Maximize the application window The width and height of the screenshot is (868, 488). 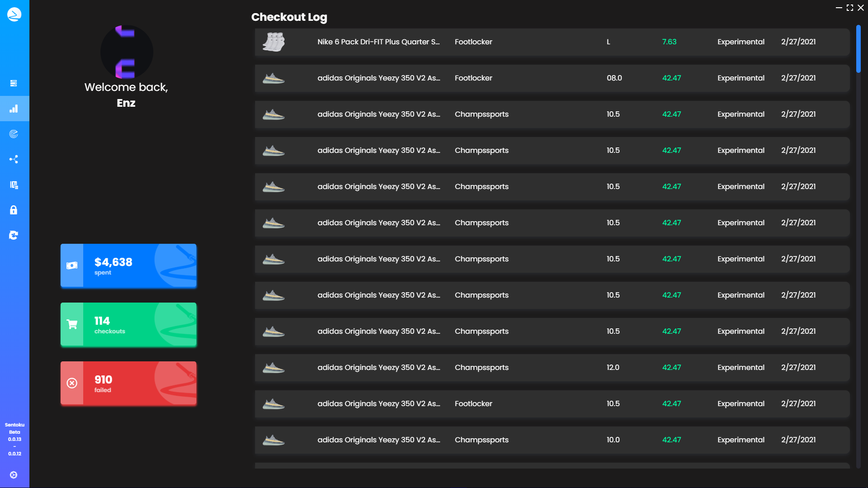[x=850, y=8]
